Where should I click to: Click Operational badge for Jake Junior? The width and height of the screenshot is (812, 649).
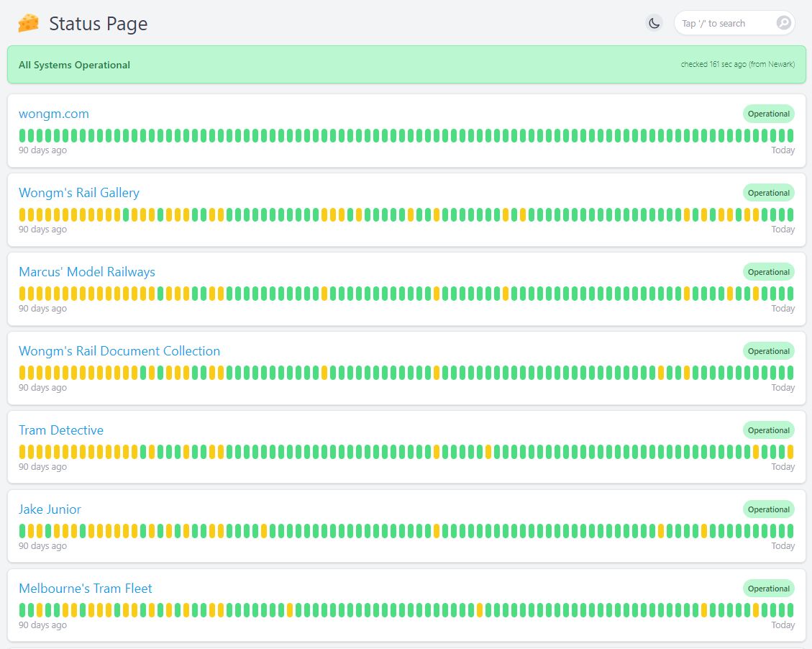click(x=769, y=509)
